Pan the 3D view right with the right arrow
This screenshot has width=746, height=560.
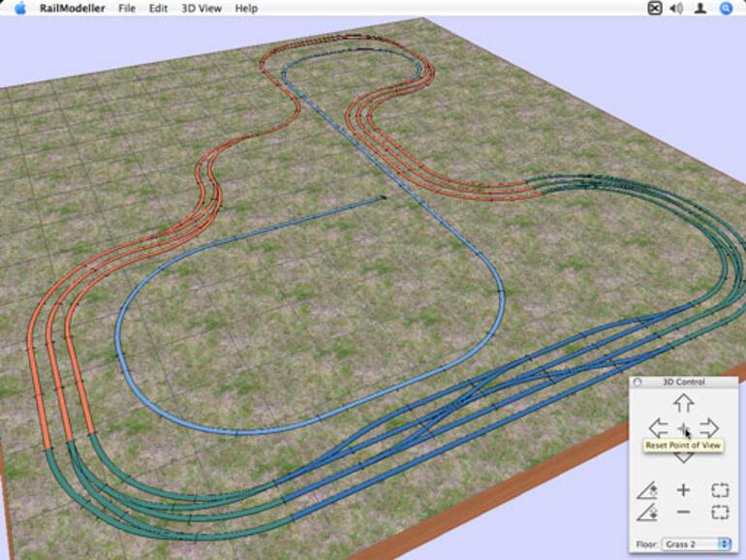coord(709,427)
